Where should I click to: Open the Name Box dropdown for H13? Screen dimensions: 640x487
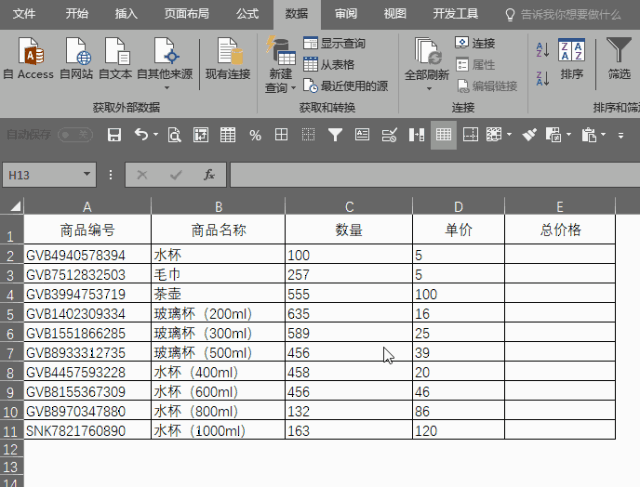coord(87,174)
